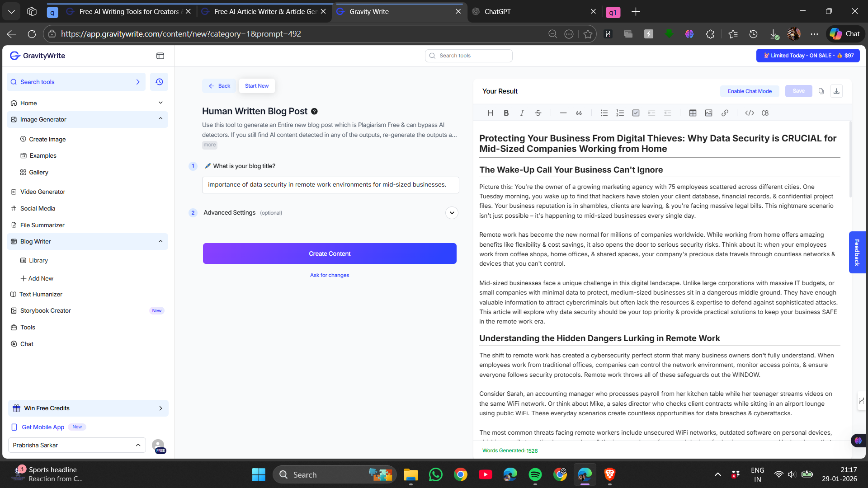
Task: Open history icon beside Search tools
Action: point(159,82)
